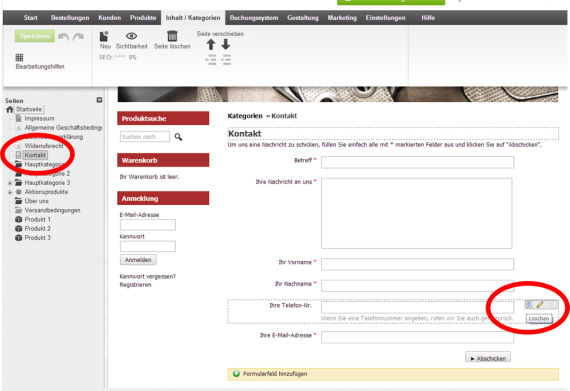Viewport: 570px width, 391px height.
Task: Select Hauptkategorie 3 in the page tree
Action: 47,183
